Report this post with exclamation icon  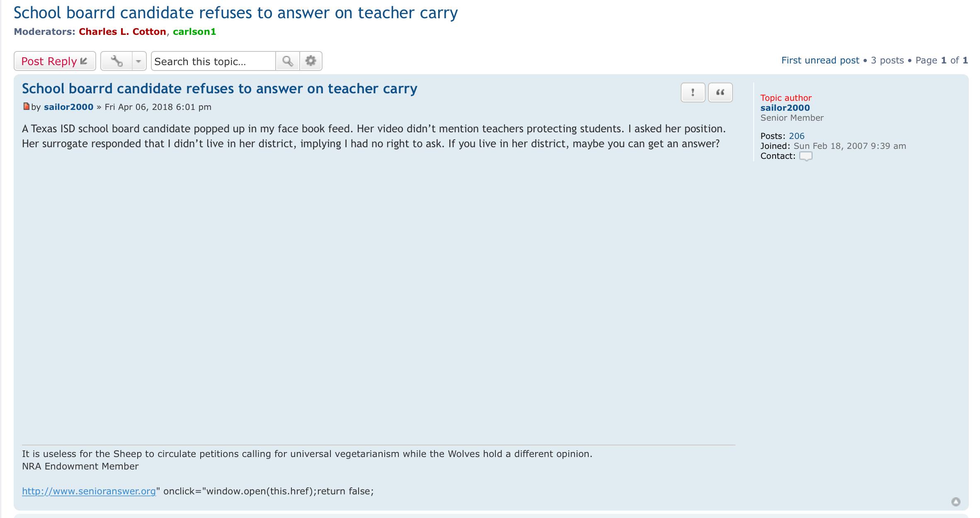click(693, 92)
